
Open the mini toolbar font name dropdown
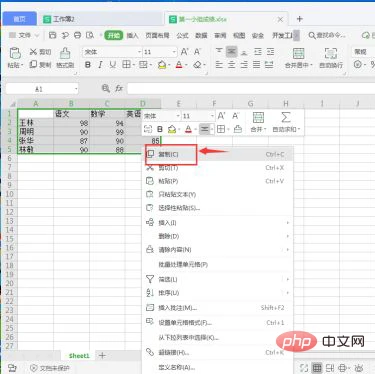tap(178, 116)
